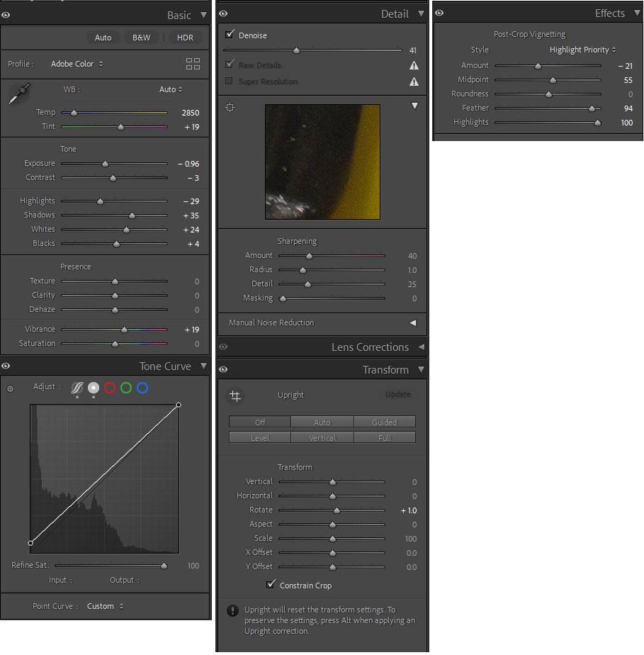Image resolution: width=644 pixels, height=655 pixels.
Task: Select Upright Auto mode
Action: point(322,422)
